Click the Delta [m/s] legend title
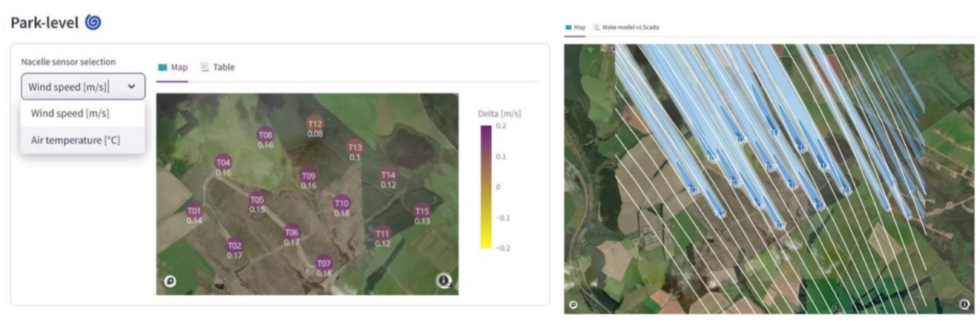Image resolution: width=980 pixels, height=321 pixels. pos(499,114)
